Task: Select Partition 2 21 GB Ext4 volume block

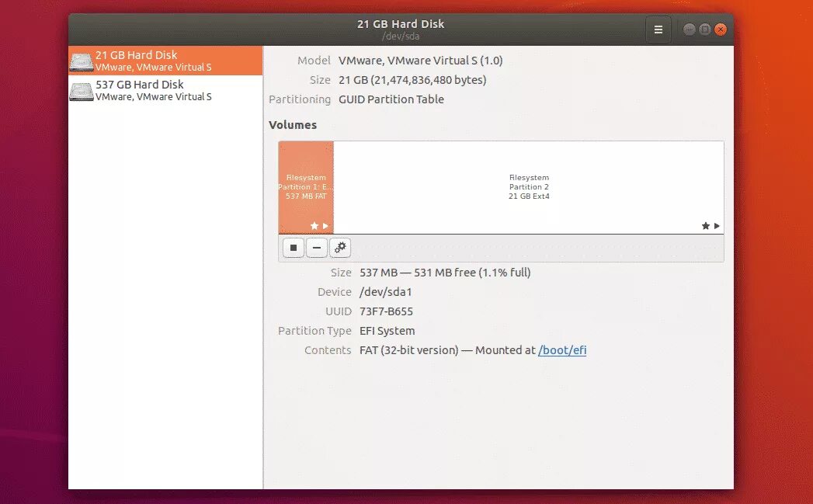Action: coord(528,187)
